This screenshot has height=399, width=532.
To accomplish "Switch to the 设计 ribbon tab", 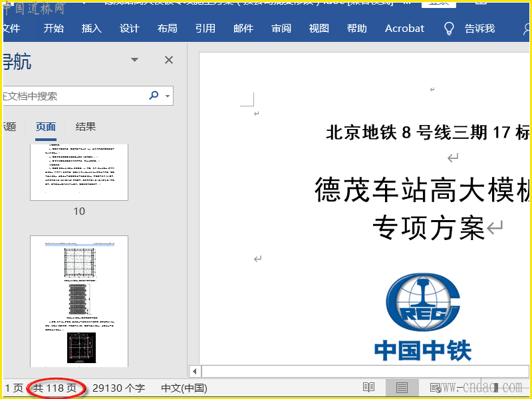I will tap(129, 28).
